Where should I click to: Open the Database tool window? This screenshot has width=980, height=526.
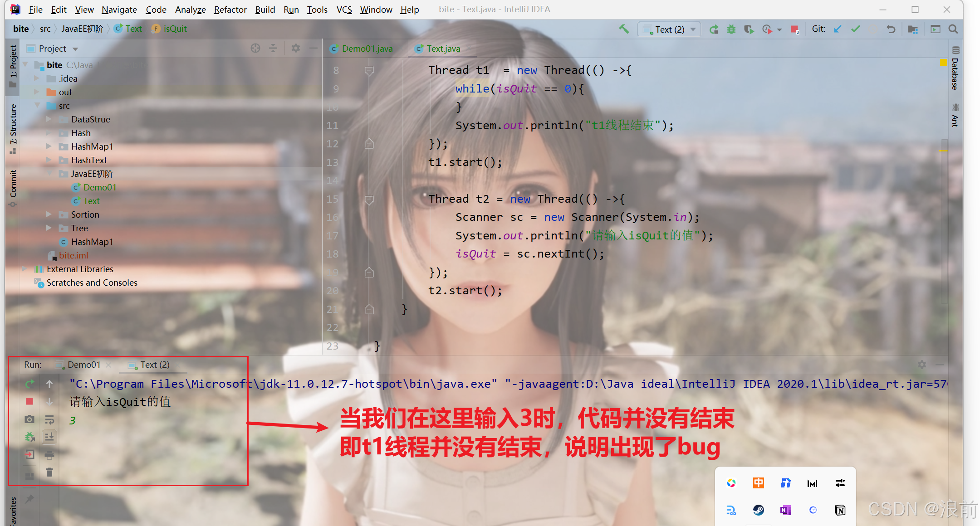(956, 73)
